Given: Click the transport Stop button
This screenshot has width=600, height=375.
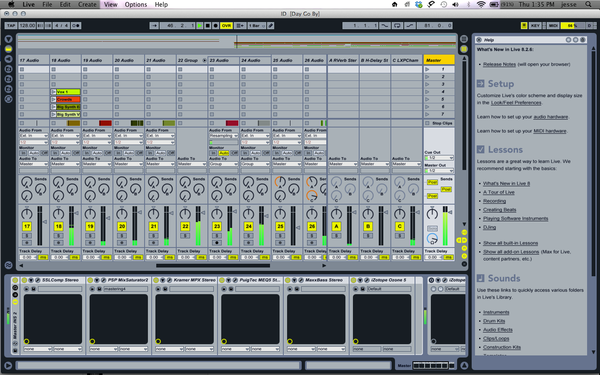Looking at the screenshot, I should [207, 26].
